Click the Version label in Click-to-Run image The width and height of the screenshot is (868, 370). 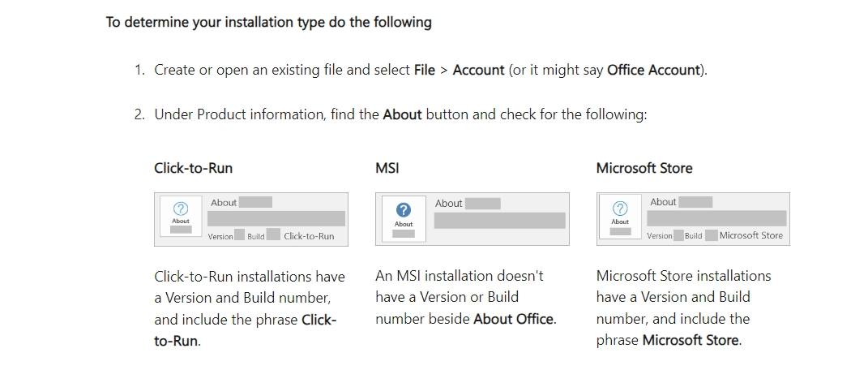pos(220,236)
